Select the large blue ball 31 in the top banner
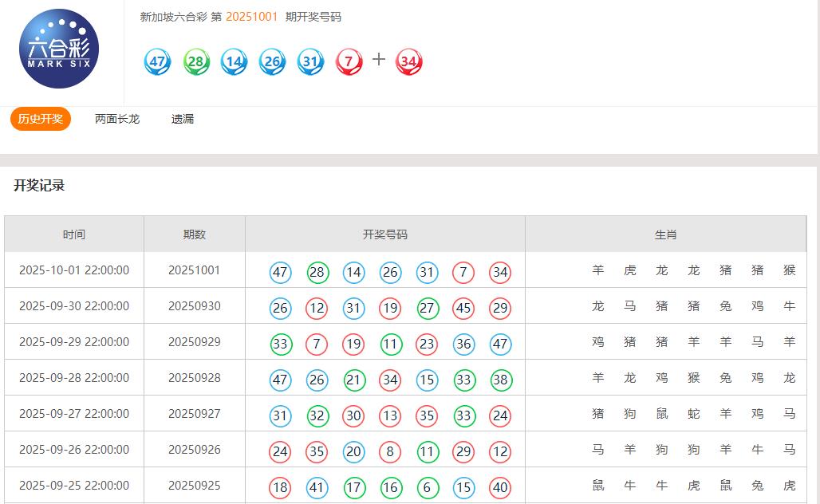Image resolution: width=820 pixels, height=504 pixels. tap(310, 61)
